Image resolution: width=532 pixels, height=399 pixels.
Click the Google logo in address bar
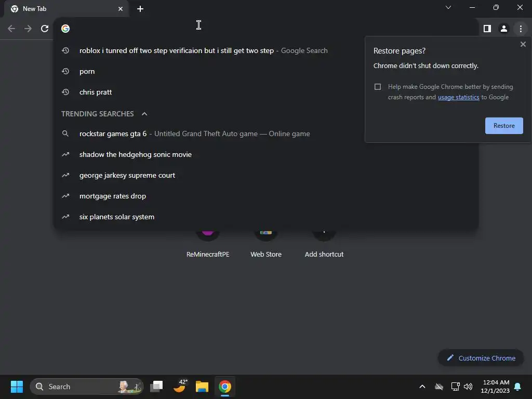[x=65, y=29]
